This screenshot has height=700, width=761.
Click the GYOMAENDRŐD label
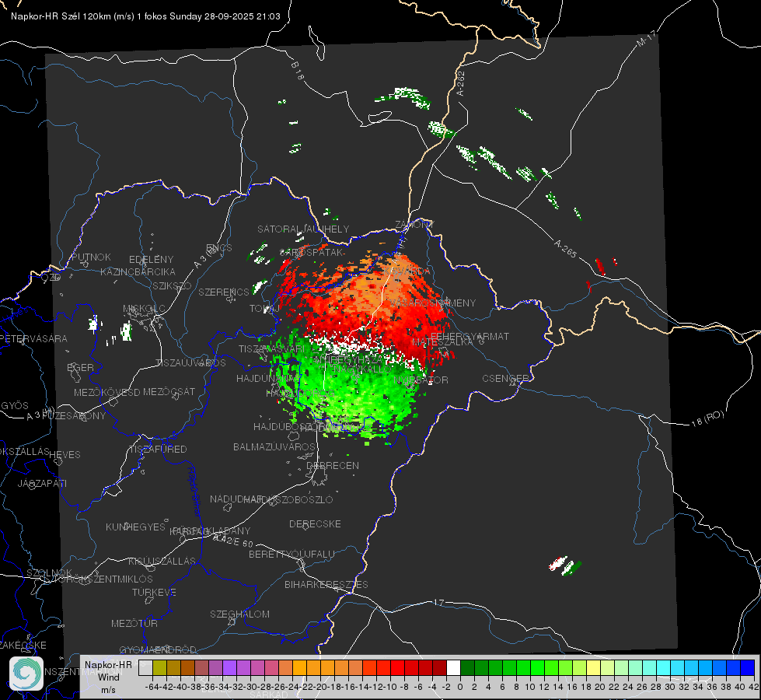click(158, 650)
